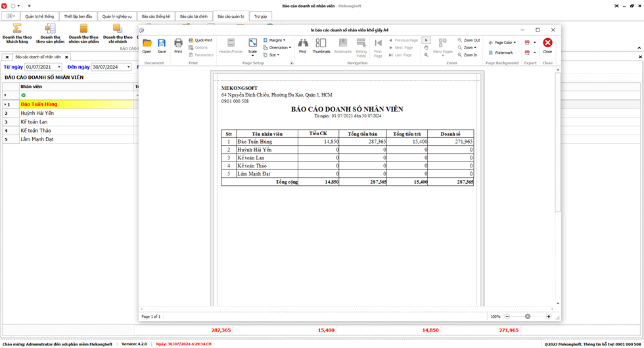
Task: Print the employee sales report
Action: 178,45
